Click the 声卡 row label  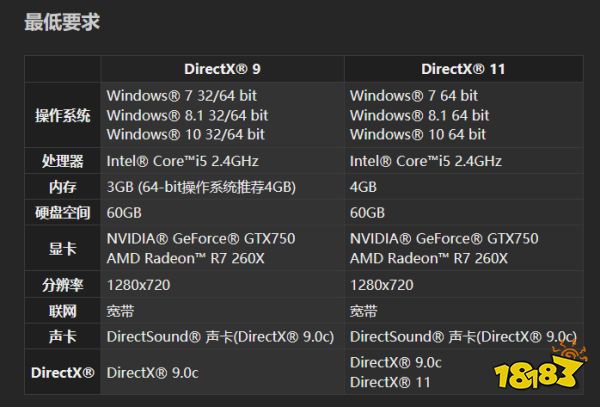tap(63, 337)
